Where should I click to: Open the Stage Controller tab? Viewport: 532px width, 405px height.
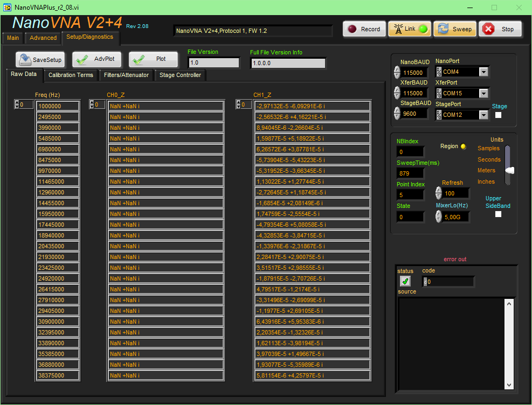coord(180,75)
